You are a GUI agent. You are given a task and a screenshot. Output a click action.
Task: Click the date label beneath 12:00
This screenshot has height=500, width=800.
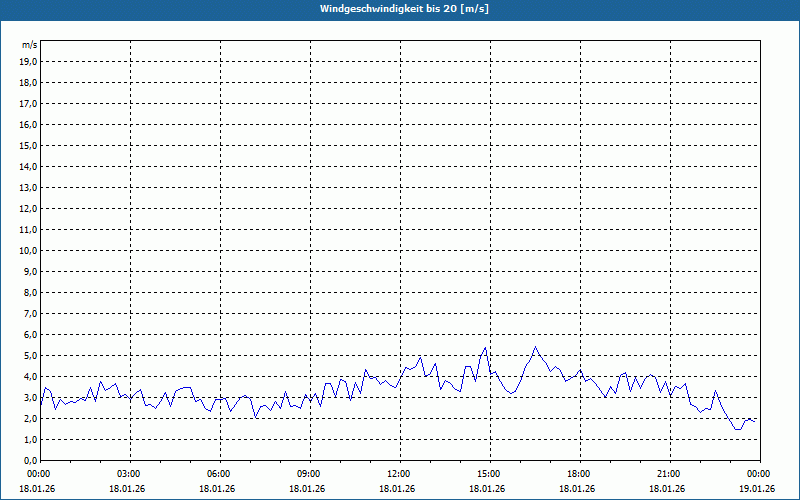coord(397,489)
